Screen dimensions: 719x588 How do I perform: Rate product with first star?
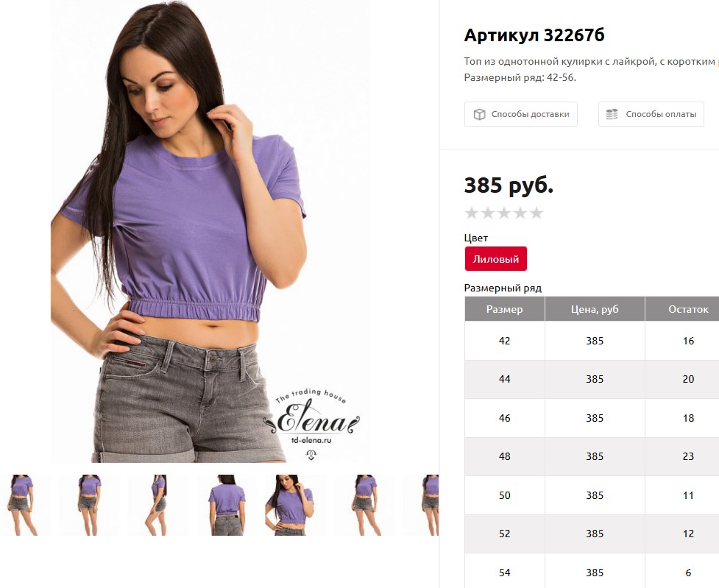click(x=472, y=213)
